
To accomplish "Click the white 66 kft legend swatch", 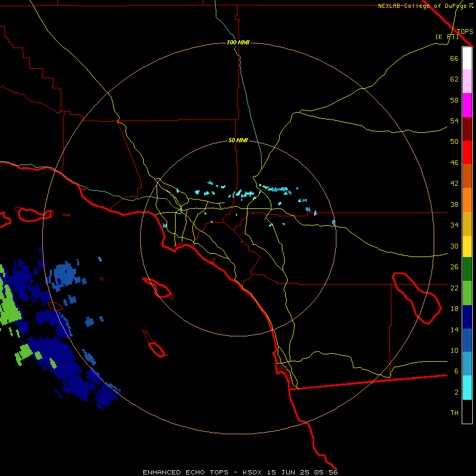I will (x=467, y=58).
